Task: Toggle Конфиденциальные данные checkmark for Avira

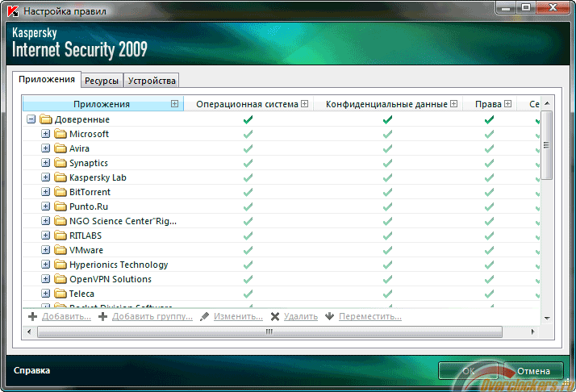Action: tap(387, 148)
